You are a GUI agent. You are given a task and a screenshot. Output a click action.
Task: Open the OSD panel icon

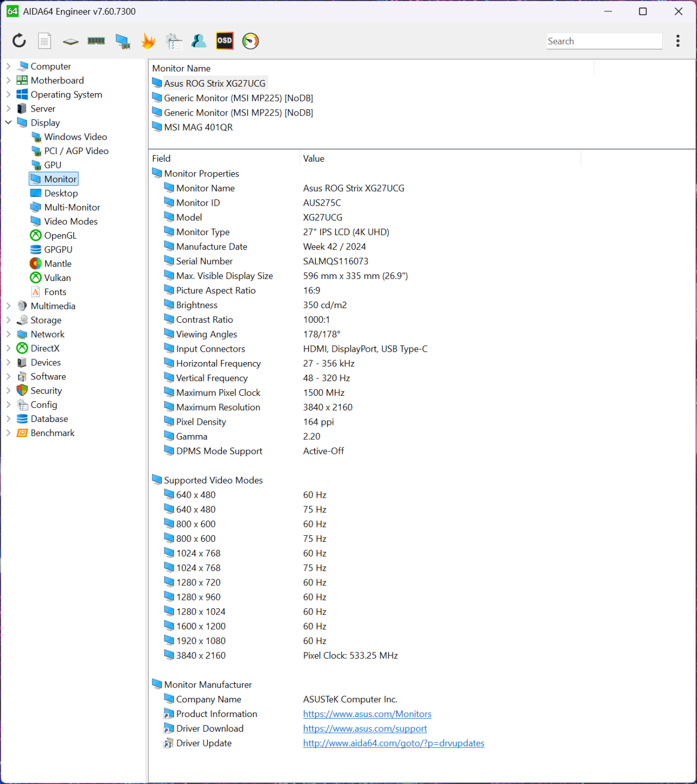tap(225, 41)
